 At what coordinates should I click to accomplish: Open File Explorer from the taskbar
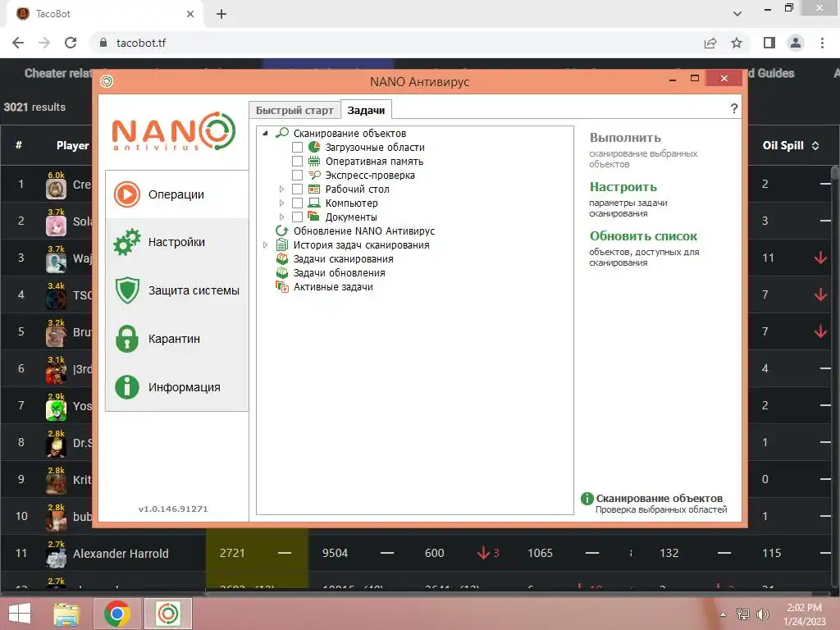click(x=66, y=614)
